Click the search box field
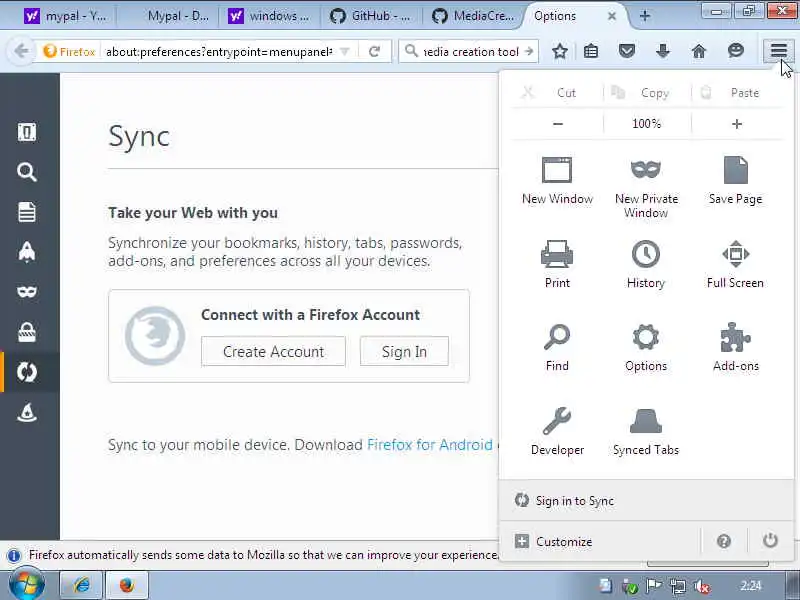800x600 pixels. tap(469, 52)
